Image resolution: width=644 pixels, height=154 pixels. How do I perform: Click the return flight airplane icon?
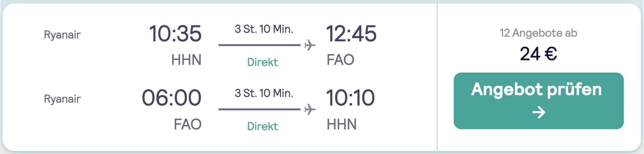pos(310,109)
